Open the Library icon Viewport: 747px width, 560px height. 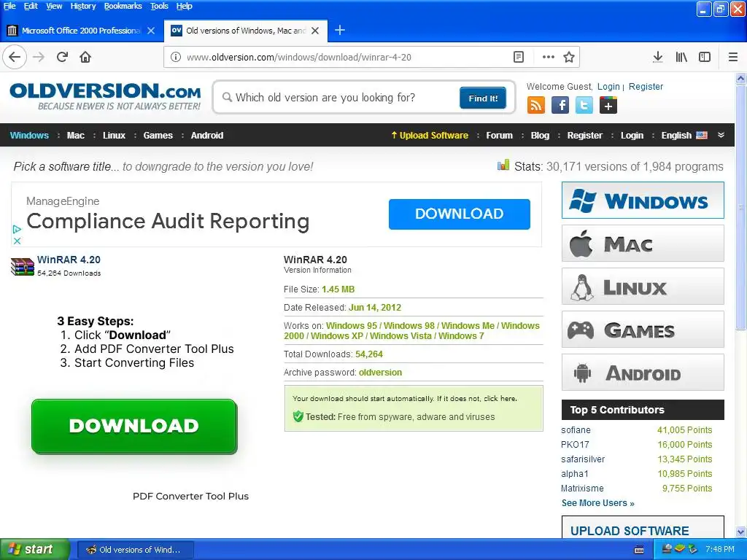click(681, 57)
